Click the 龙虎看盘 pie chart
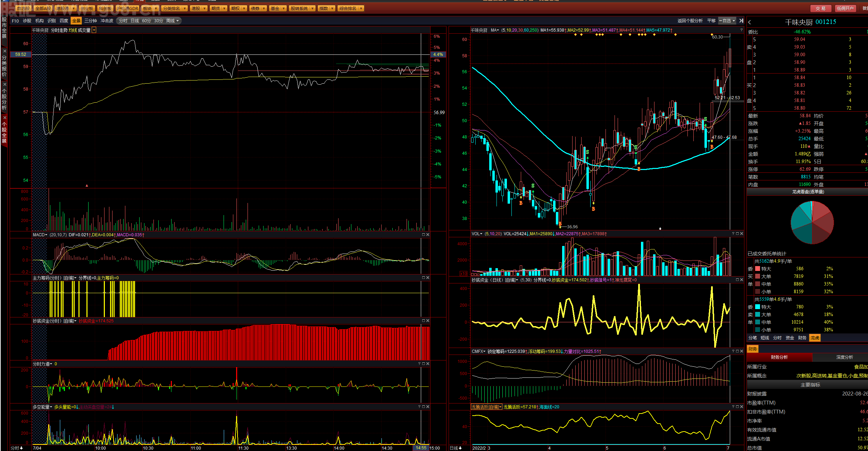 pyautogui.click(x=812, y=222)
